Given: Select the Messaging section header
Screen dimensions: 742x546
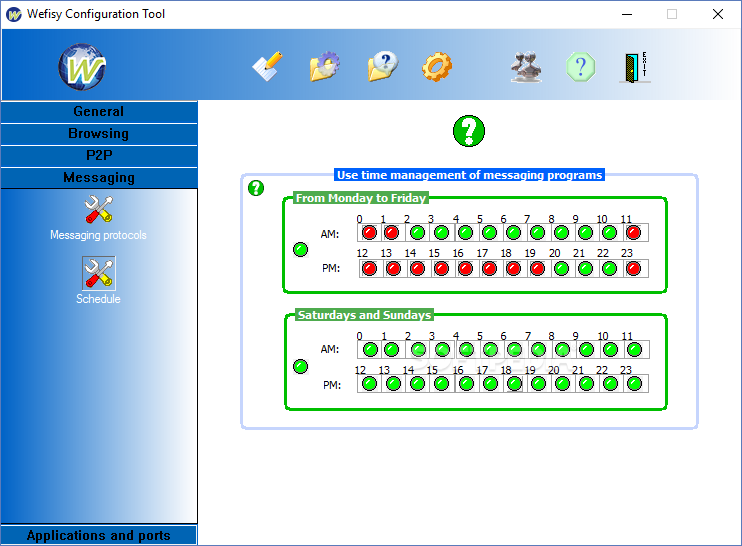Looking at the screenshot, I should 99,178.
